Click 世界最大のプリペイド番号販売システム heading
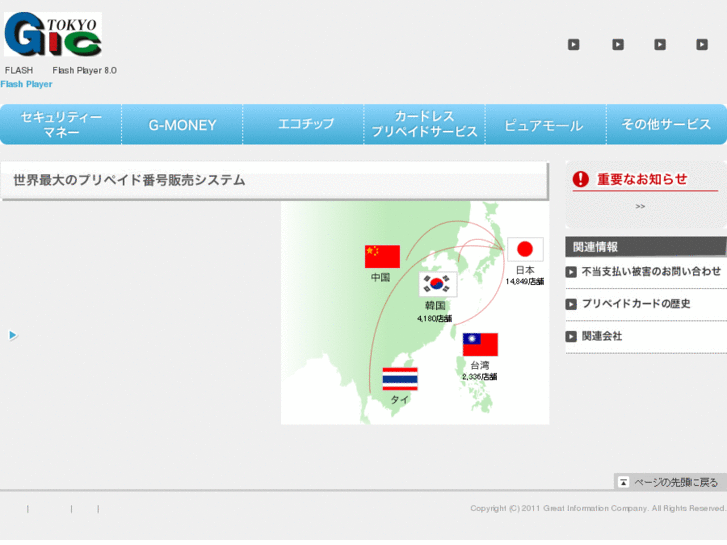 point(129,180)
